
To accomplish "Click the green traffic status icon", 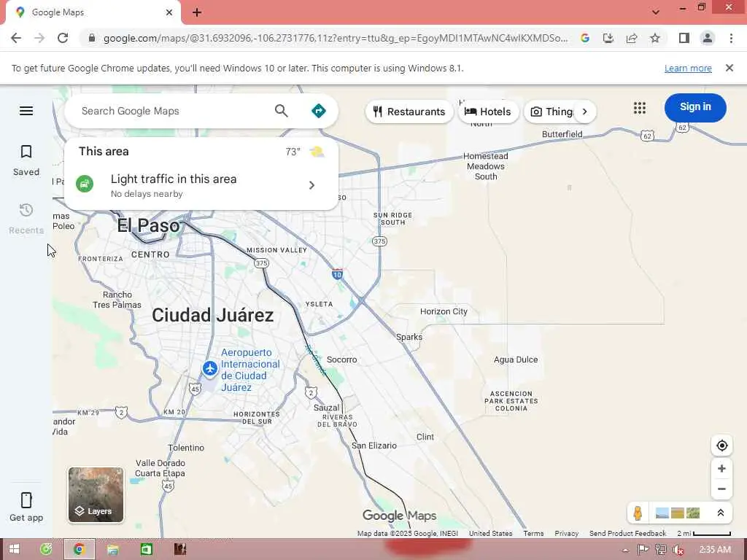I will 85,184.
